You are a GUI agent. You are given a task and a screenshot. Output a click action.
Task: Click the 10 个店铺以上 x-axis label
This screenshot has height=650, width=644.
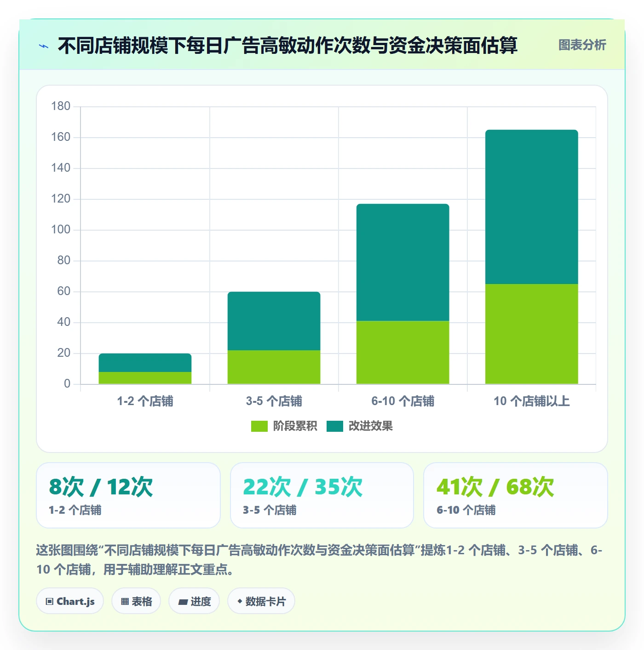pyautogui.click(x=532, y=401)
